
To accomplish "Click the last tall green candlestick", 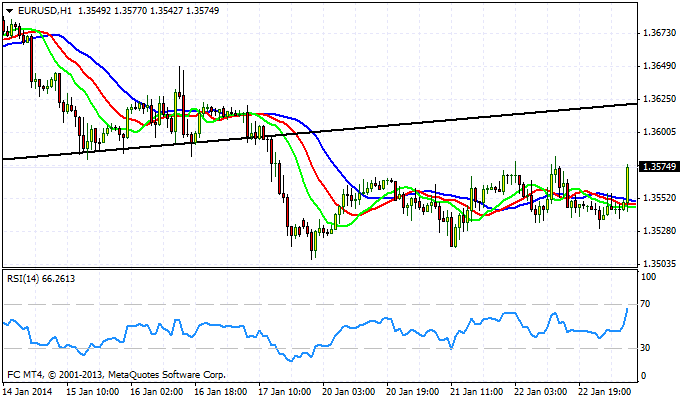I will [627, 184].
